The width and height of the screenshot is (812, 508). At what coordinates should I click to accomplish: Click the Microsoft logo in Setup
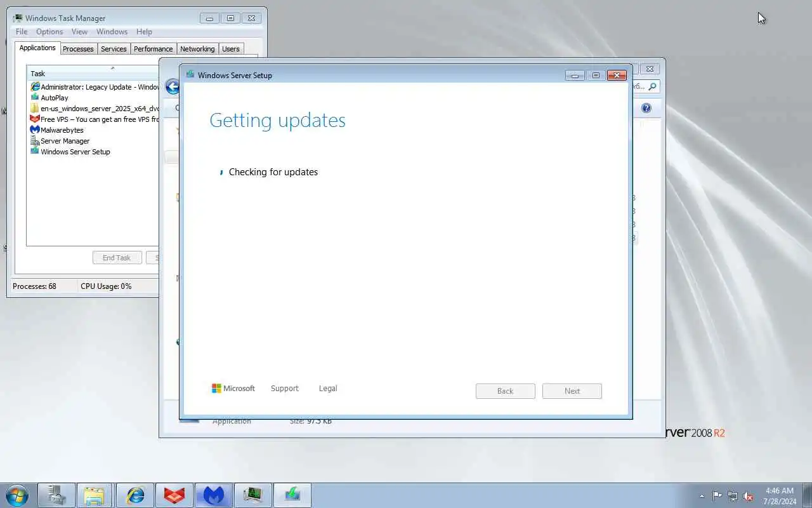click(x=233, y=389)
